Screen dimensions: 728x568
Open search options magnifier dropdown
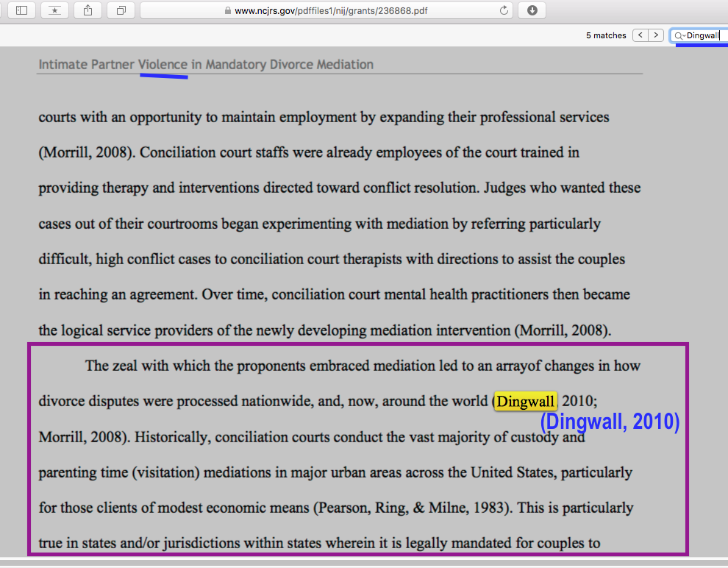(x=680, y=35)
